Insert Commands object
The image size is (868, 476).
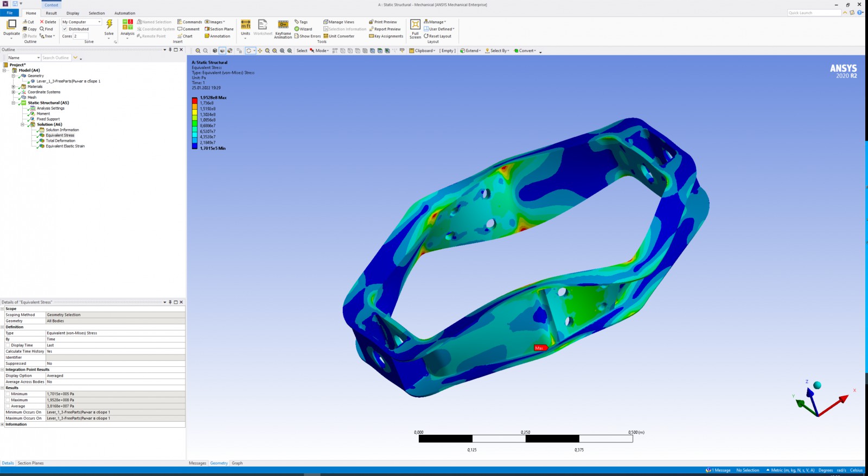click(x=190, y=22)
